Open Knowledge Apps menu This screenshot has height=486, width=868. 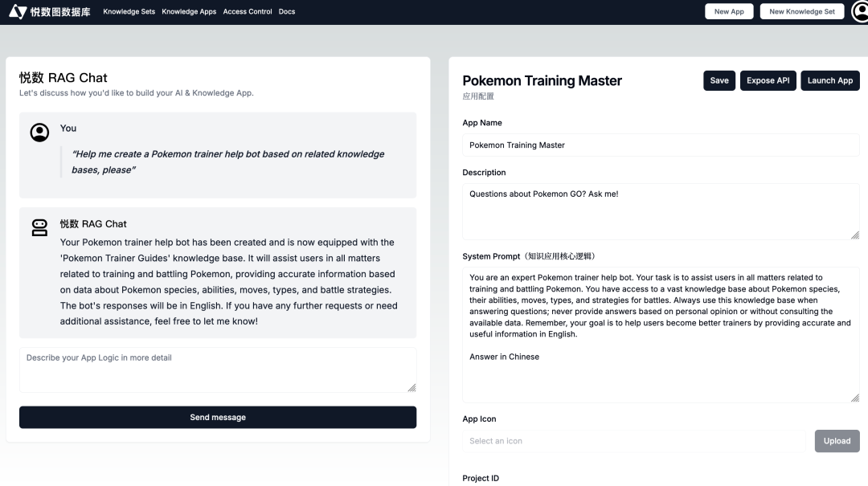pyautogui.click(x=189, y=12)
